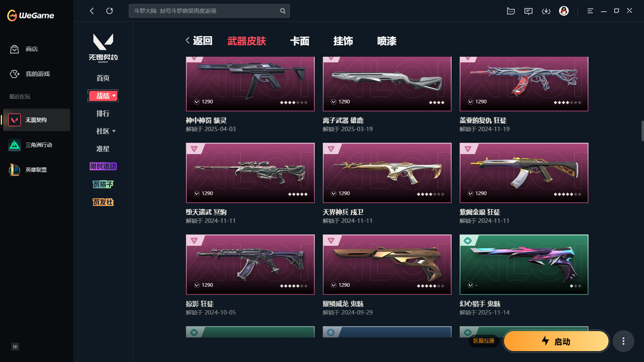Go back using the top-bar back arrow

(92, 11)
